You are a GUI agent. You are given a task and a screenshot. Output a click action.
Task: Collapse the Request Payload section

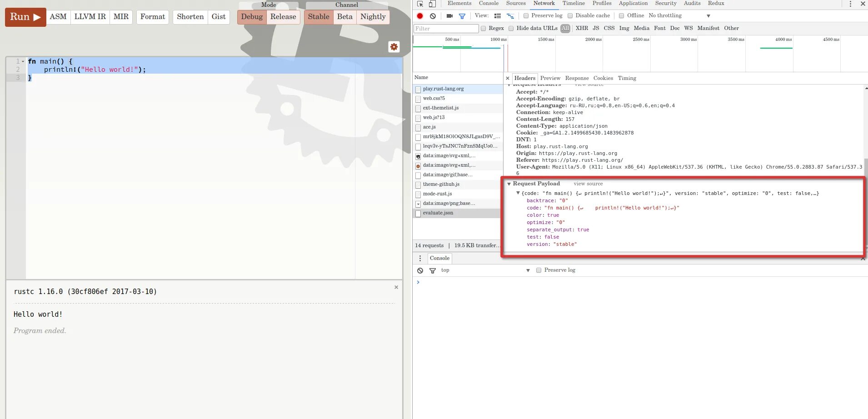pyautogui.click(x=509, y=184)
